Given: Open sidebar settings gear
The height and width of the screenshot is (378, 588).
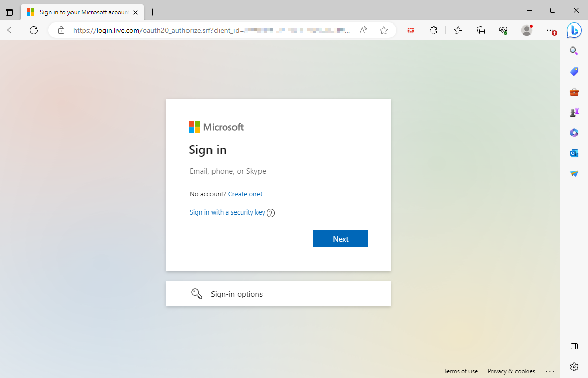Looking at the screenshot, I should tap(574, 366).
